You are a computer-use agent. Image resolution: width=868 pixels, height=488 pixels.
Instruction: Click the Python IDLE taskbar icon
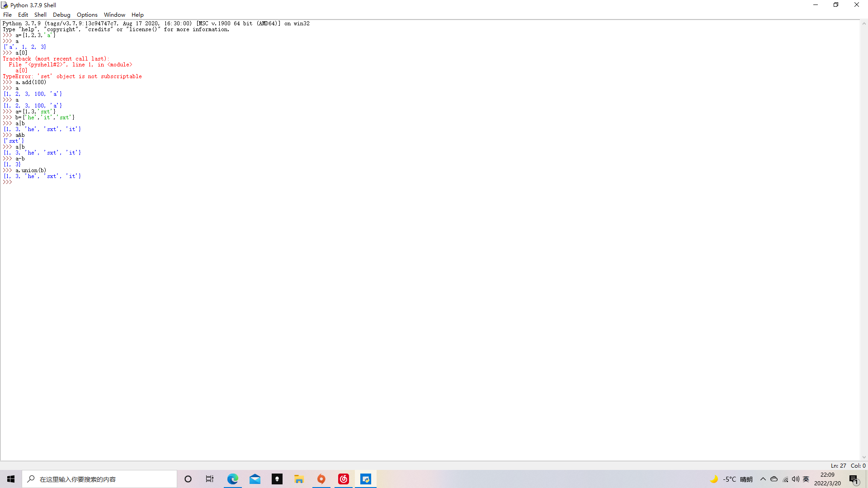click(x=366, y=479)
